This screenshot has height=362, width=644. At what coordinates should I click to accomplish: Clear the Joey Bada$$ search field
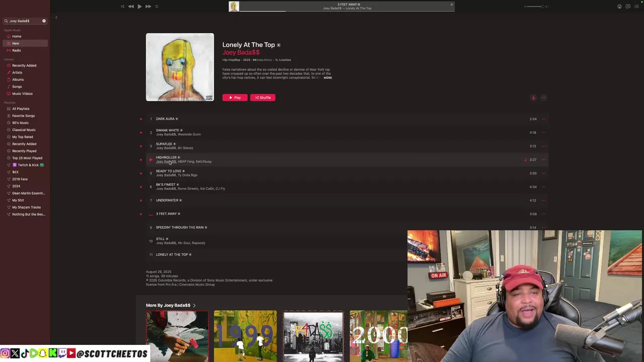pos(44,21)
